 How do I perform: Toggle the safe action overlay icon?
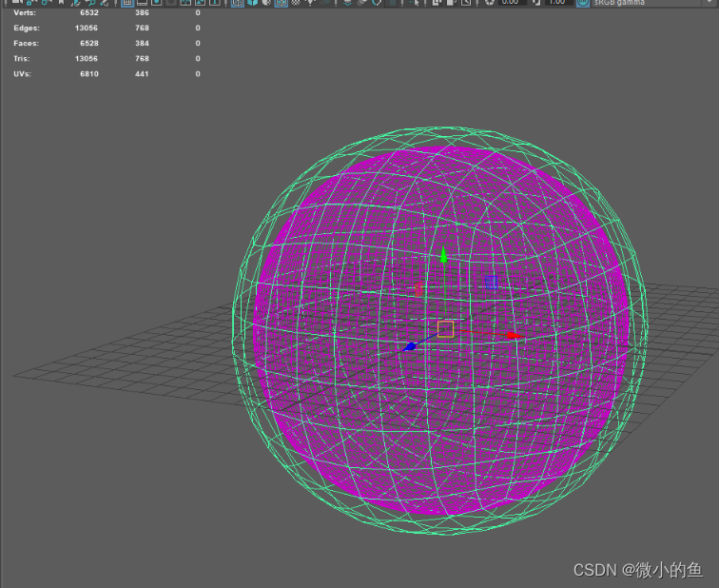coord(200,2)
